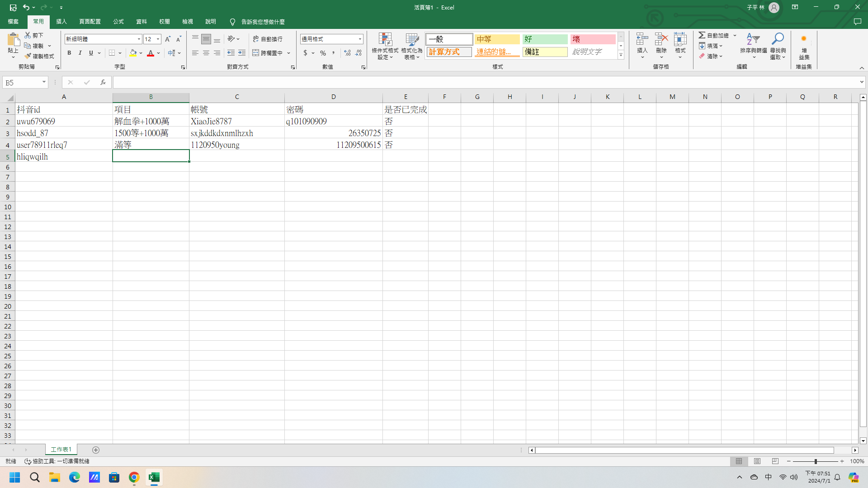Click the Borders icon
This screenshot has width=868, height=488.
pos(112,53)
